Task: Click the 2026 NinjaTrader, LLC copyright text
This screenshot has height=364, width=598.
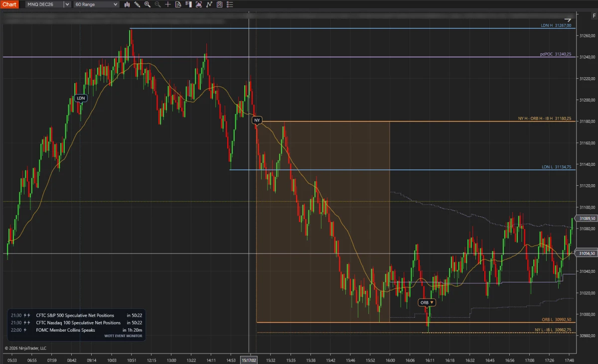Action: click(25, 348)
